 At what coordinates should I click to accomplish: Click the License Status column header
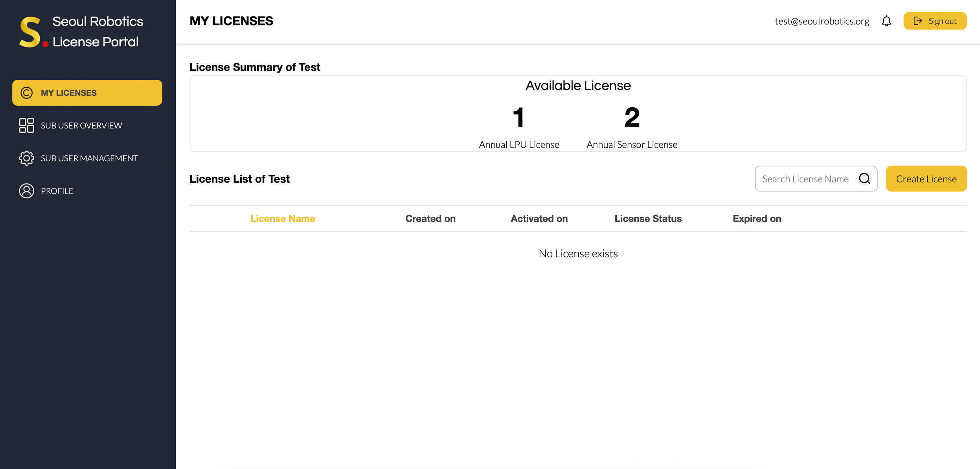coord(648,218)
